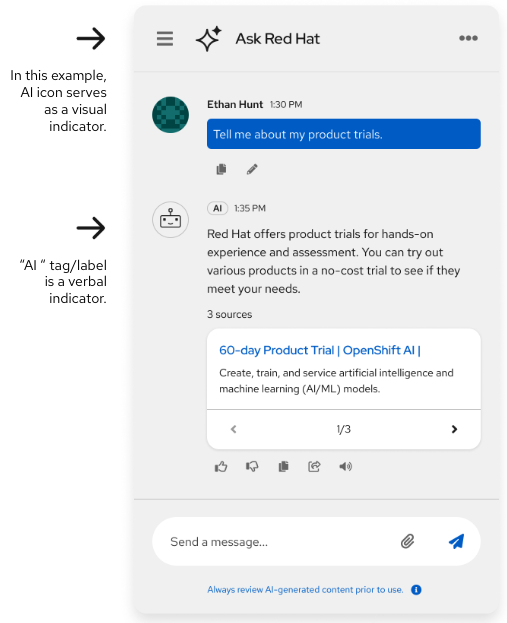Image resolution: width=507 pixels, height=623 pixels.
Task: Click the Always review AI-generated content link
Action: [305, 590]
